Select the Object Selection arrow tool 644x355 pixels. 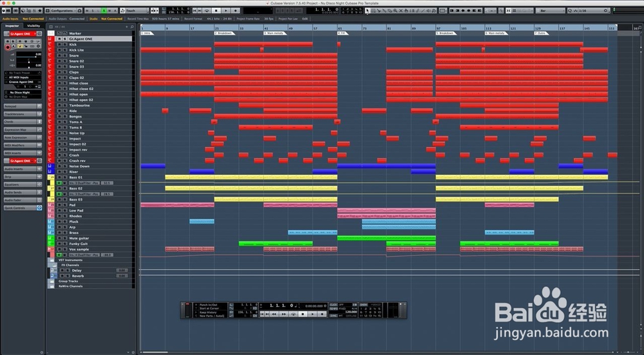click(x=367, y=11)
